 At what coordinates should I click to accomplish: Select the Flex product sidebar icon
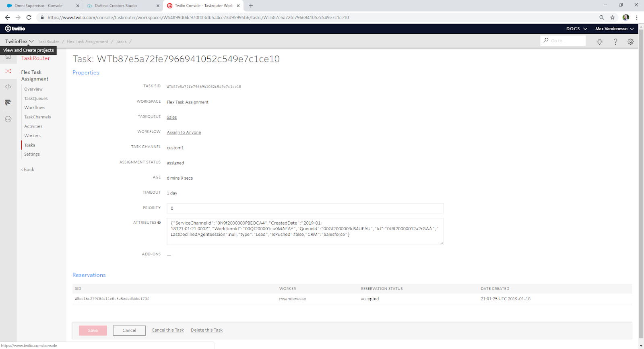click(x=8, y=103)
